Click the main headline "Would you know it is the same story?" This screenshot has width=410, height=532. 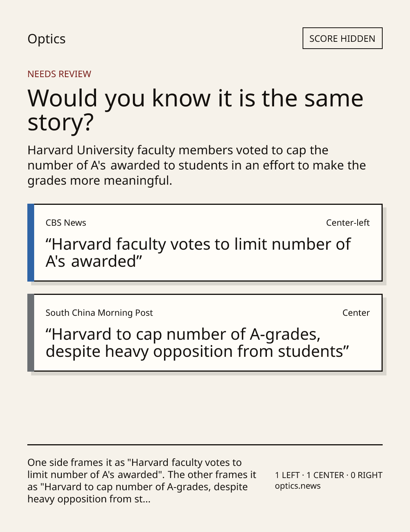click(x=196, y=110)
